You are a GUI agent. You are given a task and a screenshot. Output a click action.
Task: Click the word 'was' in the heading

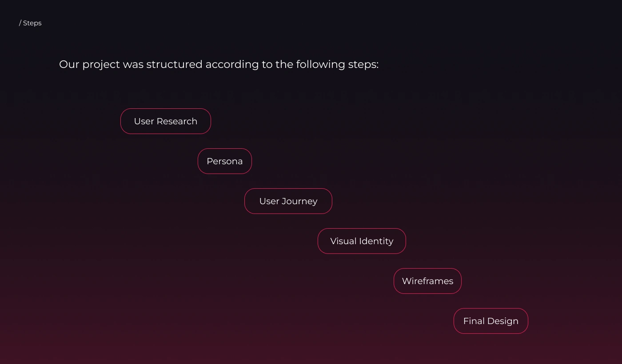[x=133, y=64]
